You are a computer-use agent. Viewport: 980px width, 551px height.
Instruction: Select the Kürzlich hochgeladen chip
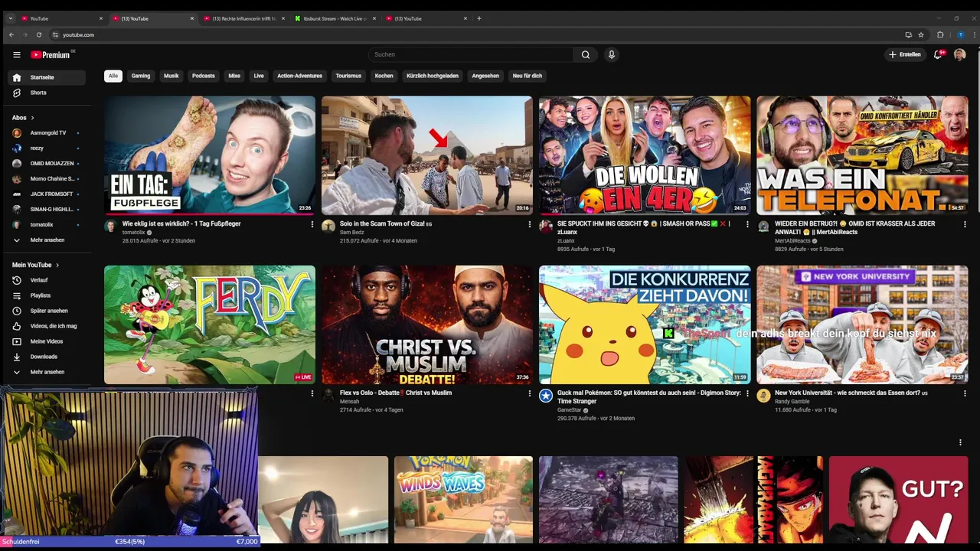433,76
